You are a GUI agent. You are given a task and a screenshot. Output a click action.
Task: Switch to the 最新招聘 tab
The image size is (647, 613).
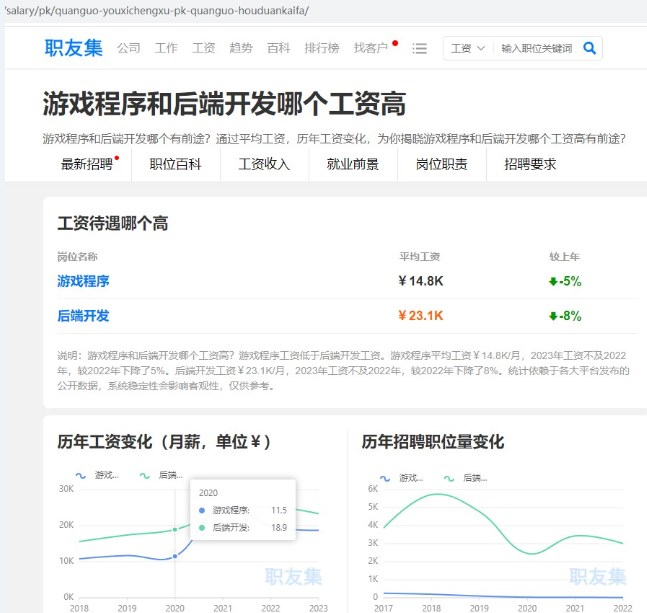87,164
